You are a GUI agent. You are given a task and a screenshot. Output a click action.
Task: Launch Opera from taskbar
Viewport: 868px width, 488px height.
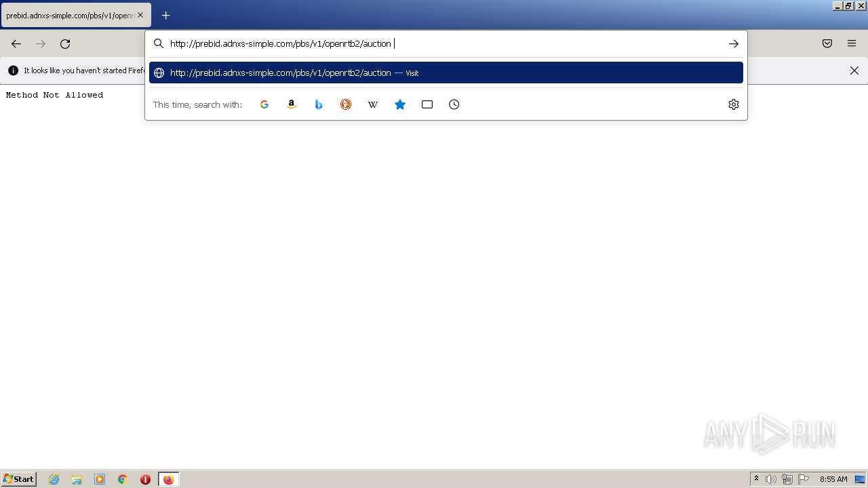(145, 479)
